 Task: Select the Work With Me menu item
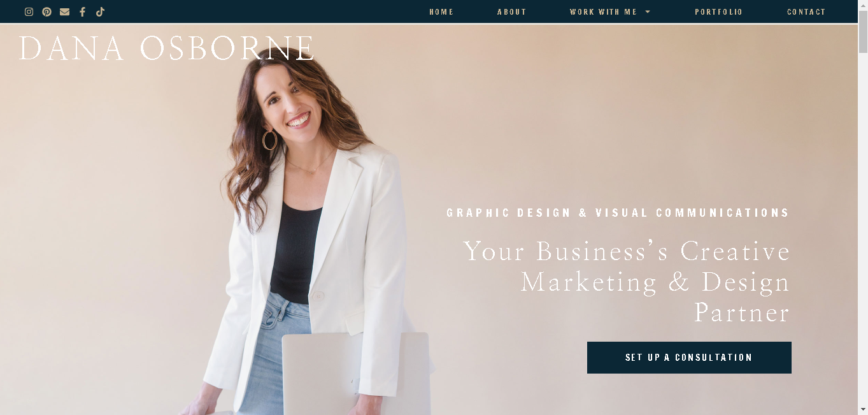click(x=603, y=12)
